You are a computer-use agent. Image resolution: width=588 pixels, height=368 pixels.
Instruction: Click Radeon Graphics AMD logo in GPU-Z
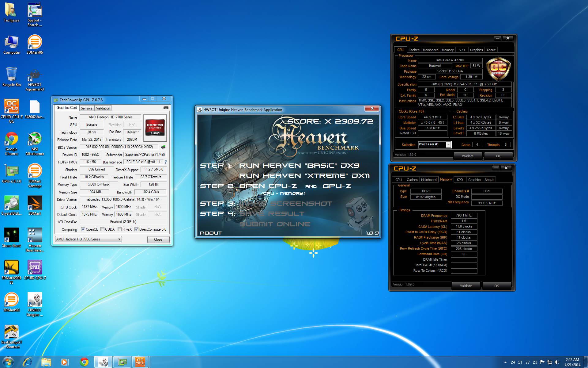(x=155, y=128)
